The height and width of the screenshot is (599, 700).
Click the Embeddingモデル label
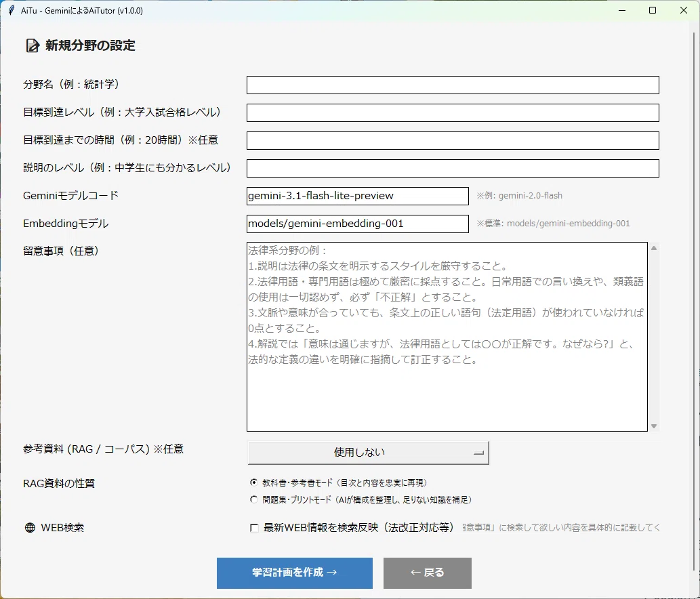point(66,223)
